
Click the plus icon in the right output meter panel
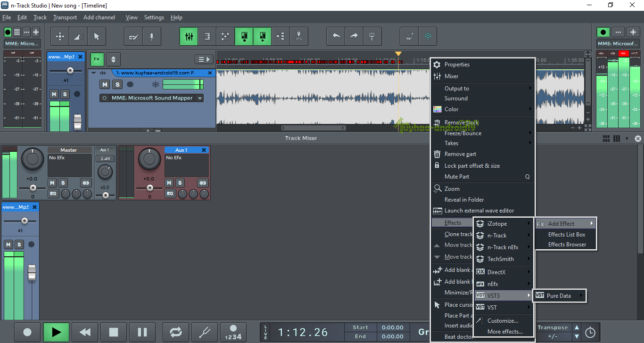click(633, 32)
